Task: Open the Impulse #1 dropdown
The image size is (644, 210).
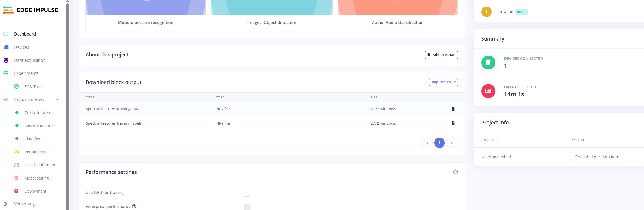Action: 443,82
